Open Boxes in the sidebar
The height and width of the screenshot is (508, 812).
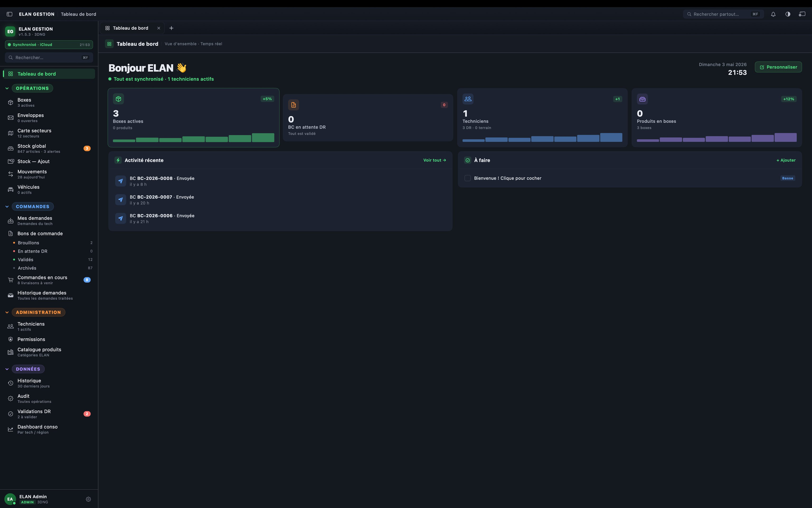(x=49, y=102)
